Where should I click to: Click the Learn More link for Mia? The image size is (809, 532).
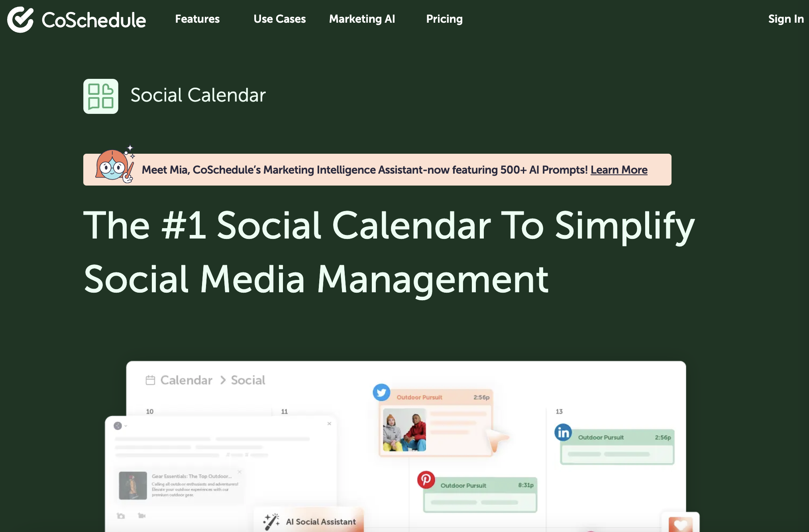tap(618, 169)
